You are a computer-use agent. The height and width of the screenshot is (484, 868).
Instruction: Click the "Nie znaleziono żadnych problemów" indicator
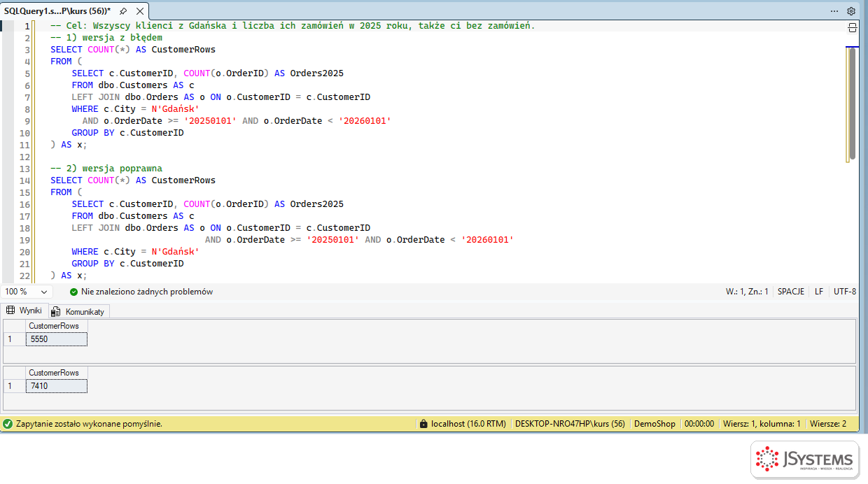[x=141, y=292]
